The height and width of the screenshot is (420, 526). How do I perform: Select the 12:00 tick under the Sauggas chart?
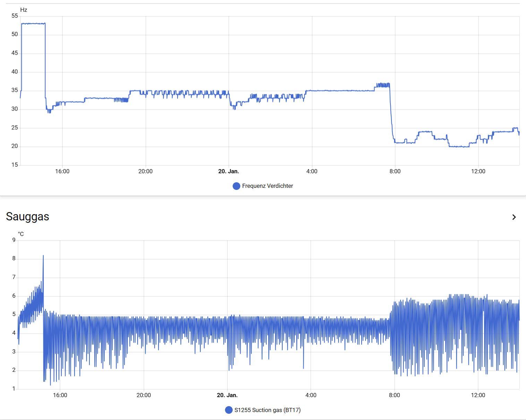(x=478, y=395)
